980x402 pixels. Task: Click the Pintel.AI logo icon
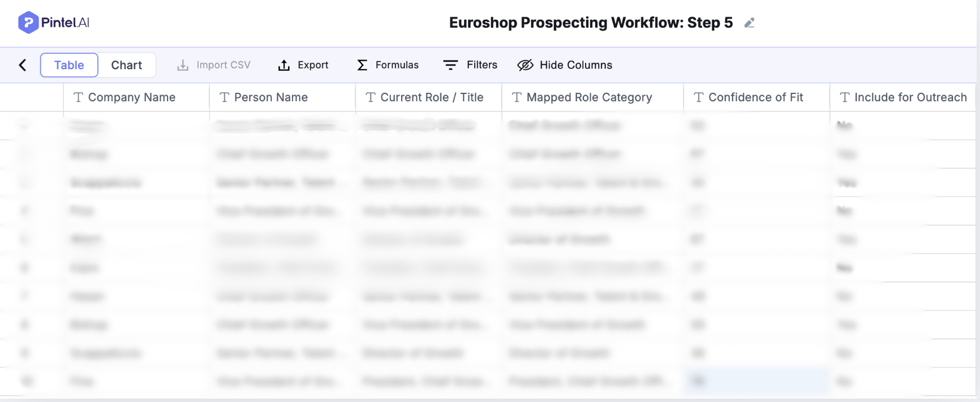[28, 23]
